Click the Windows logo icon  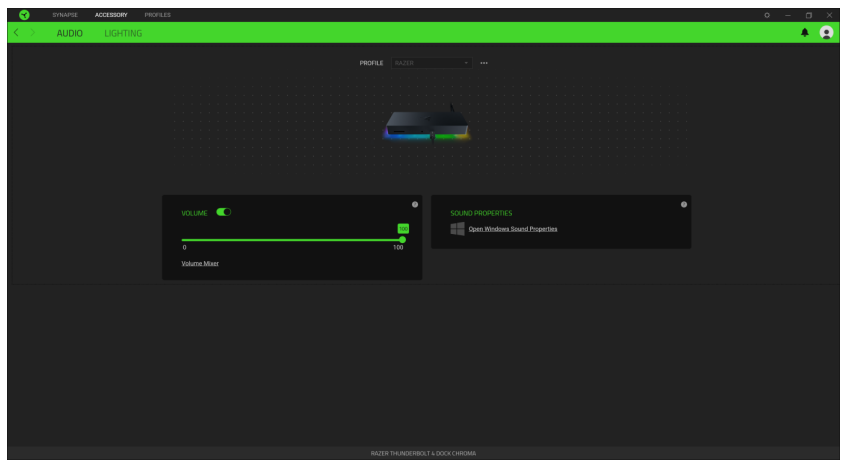coord(458,228)
